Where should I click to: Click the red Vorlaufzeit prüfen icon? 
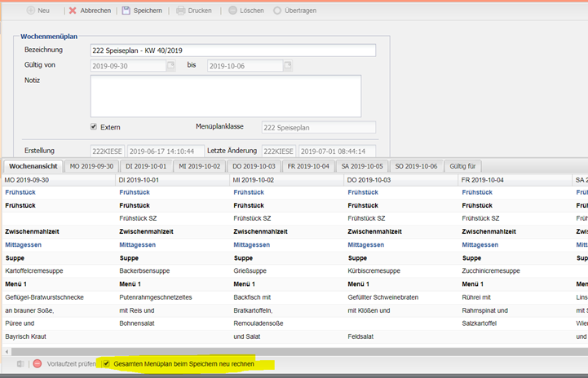coord(38,363)
